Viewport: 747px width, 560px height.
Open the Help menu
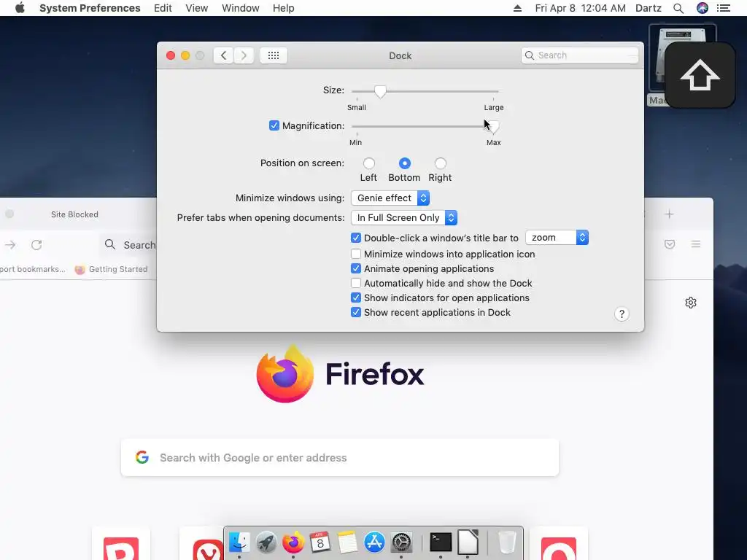(284, 8)
